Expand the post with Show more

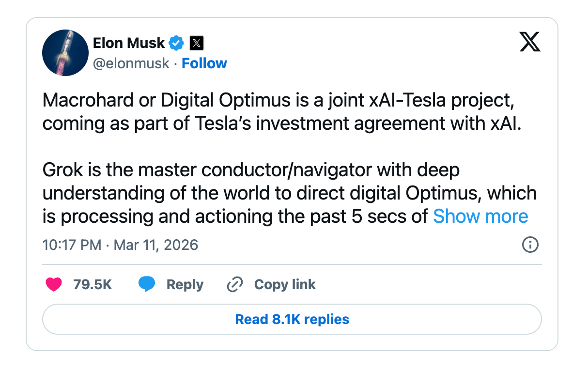480,216
